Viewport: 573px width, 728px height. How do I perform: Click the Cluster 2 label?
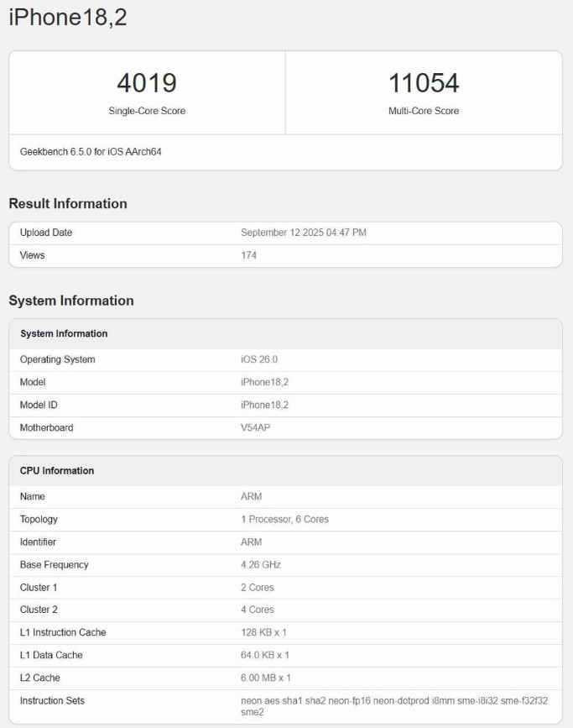tap(39, 610)
